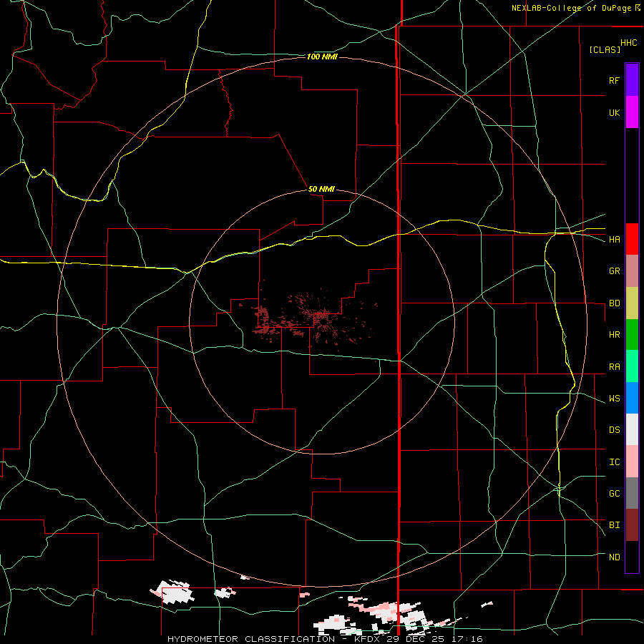Click the KFDX radar site identifier
644x644 pixels.
point(368,639)
